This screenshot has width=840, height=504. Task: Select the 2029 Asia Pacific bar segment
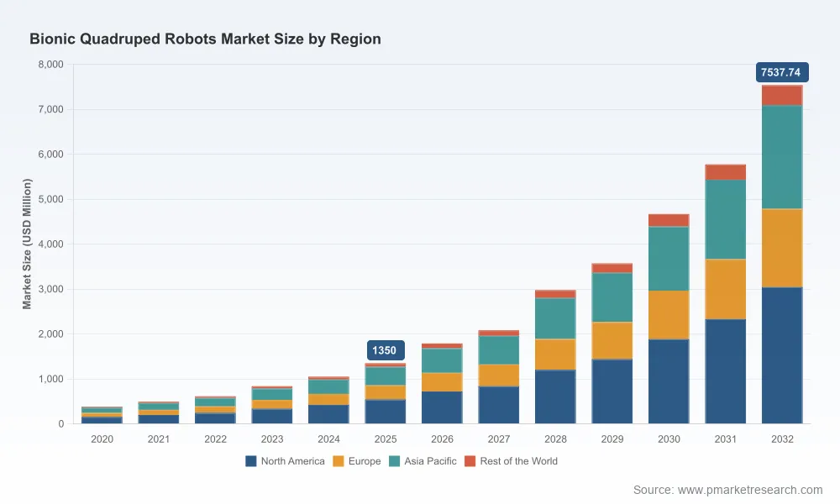[x=612, y=297]
